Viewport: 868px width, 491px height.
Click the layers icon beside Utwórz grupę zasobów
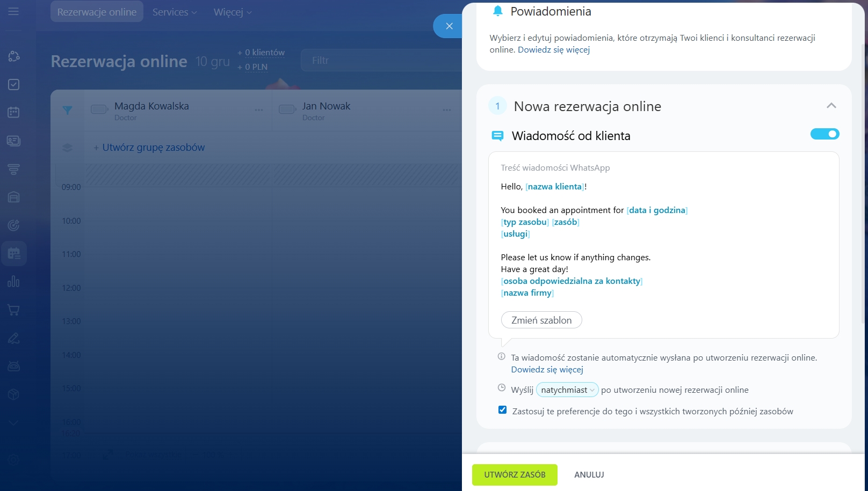[67, 148]
